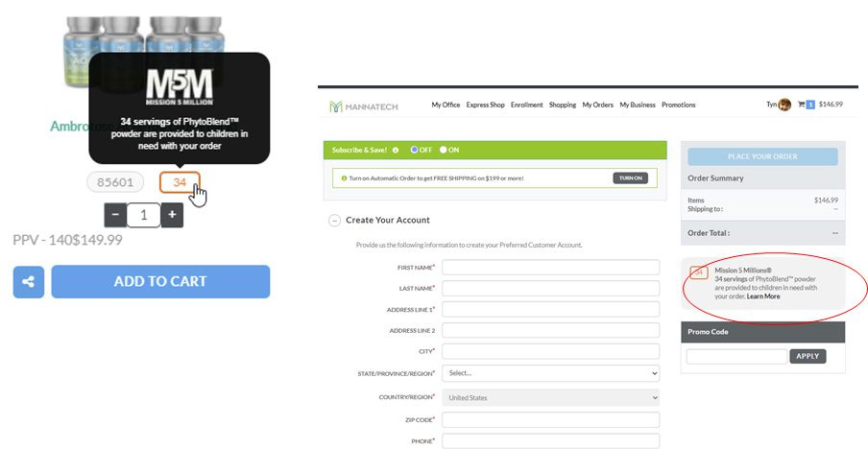Open My Orders menu
The image size is (868, 449).
pos(598,105)
